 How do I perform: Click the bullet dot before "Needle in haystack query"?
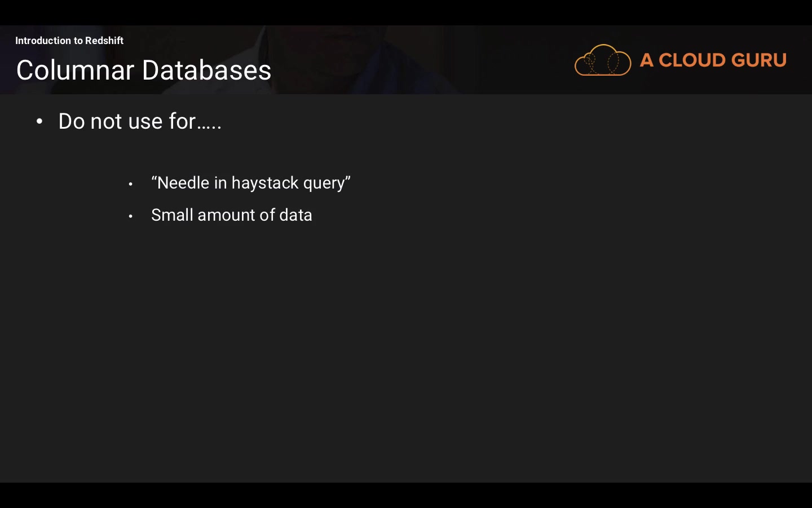point(130,184)
